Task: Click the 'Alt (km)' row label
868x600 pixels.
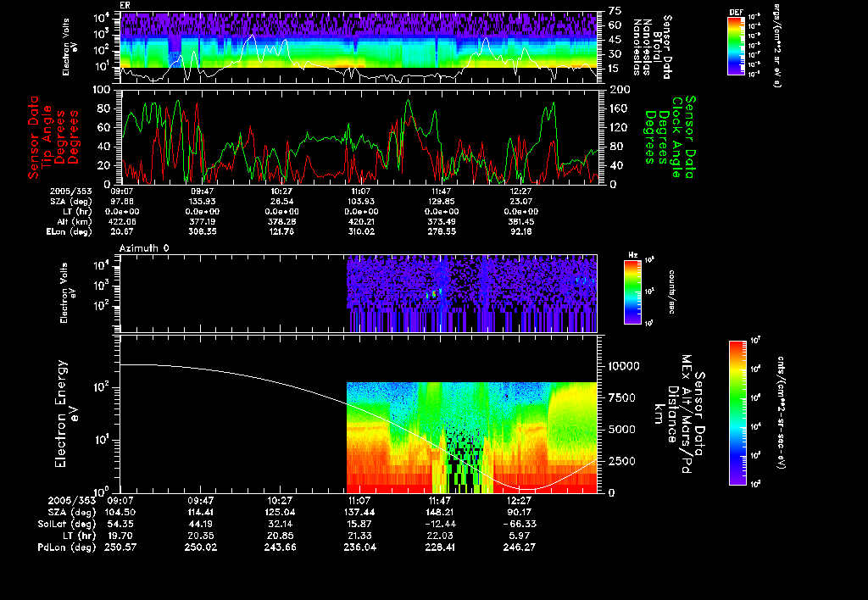Action: 75,221
